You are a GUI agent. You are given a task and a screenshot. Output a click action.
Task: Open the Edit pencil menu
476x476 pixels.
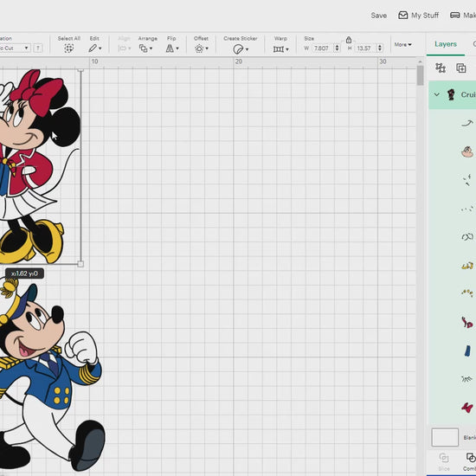tap(94, 48)
